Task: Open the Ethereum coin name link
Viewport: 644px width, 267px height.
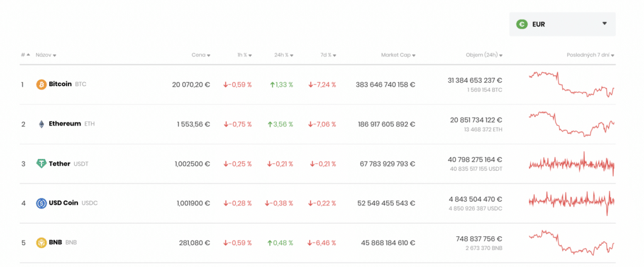Action: (x=65, y=124)
